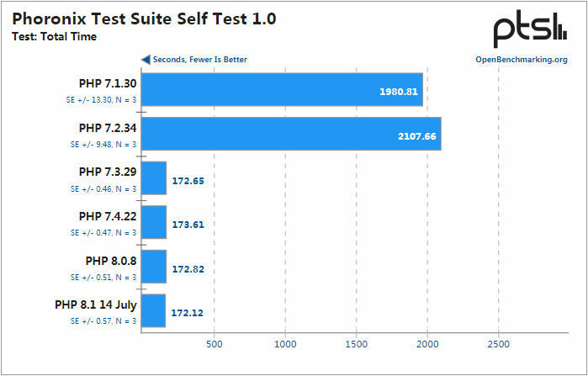588x376 pixels.
Task: Click the PHP 7.2.34 result bar
Action: click(291, 135)
